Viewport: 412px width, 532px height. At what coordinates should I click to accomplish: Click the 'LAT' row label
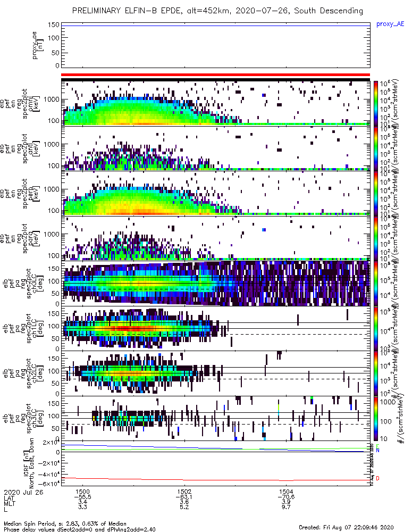9,497
